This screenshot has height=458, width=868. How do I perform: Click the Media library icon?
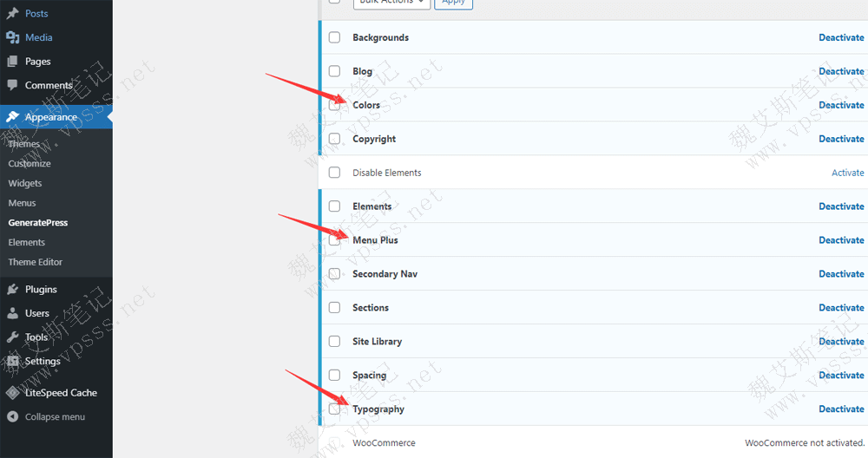[12, 37]
